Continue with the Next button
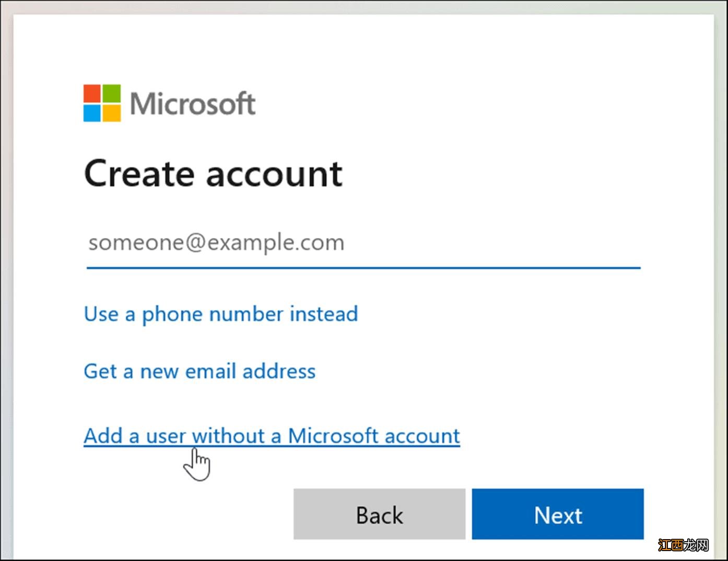 tap(558, 514)
